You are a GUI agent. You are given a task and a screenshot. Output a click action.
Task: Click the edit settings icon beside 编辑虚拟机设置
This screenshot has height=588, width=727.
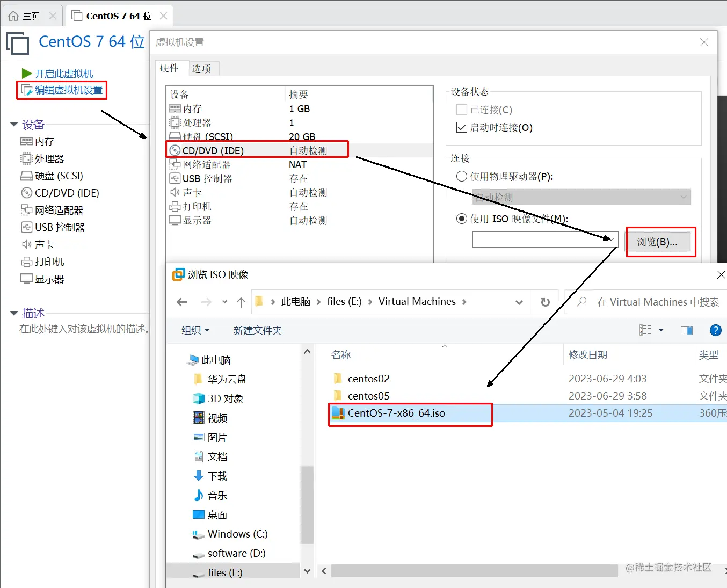pos(27,90)
